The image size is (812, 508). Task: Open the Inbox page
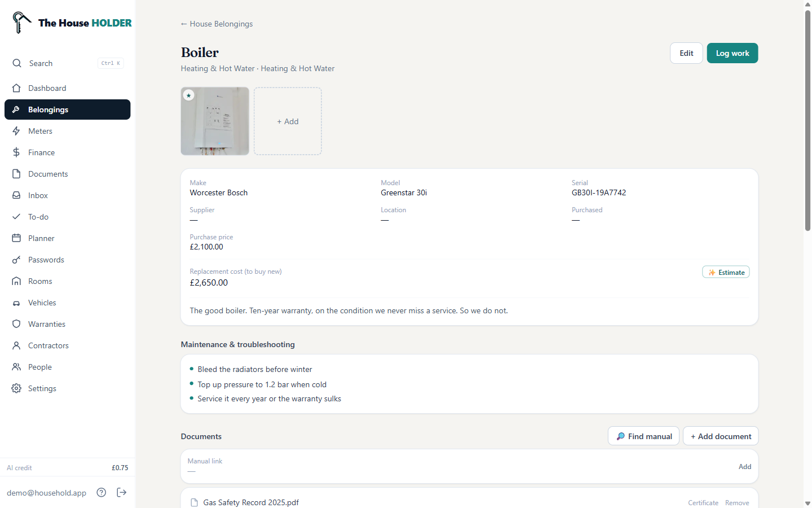coord(68,195)
